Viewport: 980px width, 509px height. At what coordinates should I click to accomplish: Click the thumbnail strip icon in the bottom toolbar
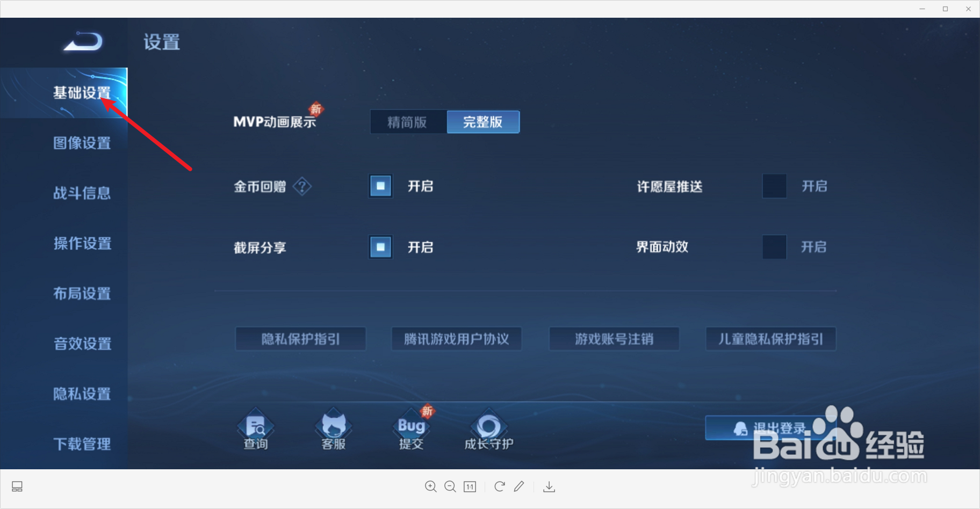click(17, 486)
